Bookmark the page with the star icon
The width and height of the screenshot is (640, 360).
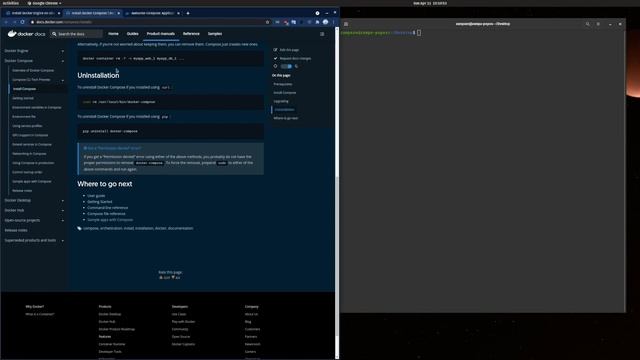pyautogui.click(x=267, y=22)
